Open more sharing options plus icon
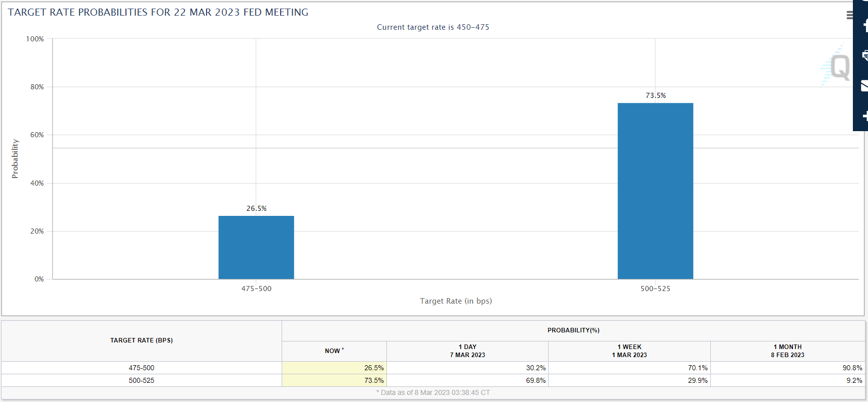This screenshot has width=868, height=402. (x=864, y=117)
